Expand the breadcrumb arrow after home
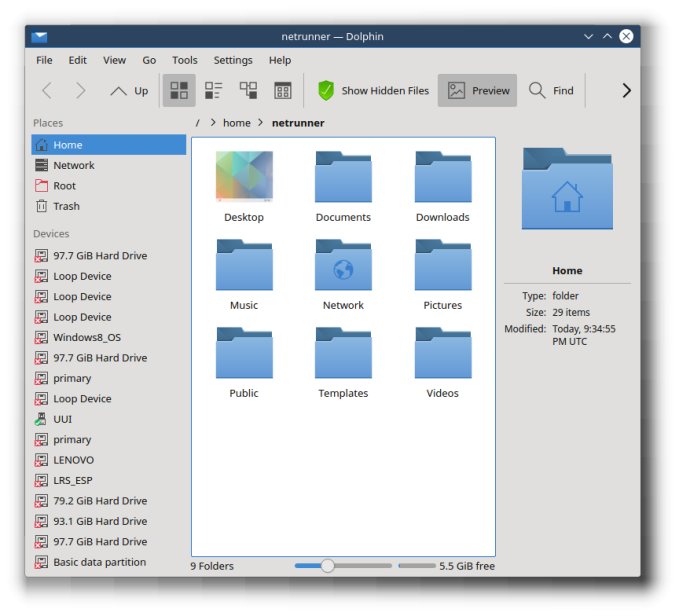 (x=262, y=123)
